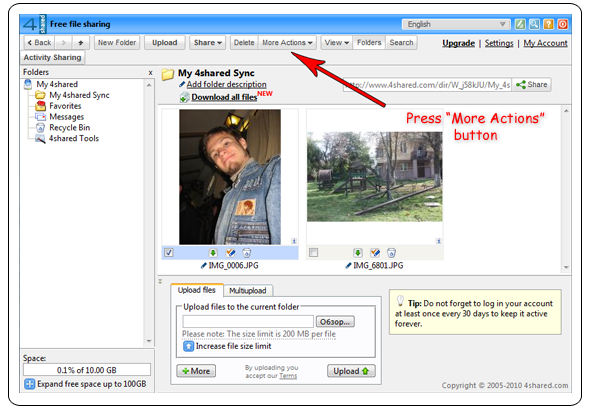589x413 pixels.
Task: Open the Upgrade link
Action: coord(458,43)
